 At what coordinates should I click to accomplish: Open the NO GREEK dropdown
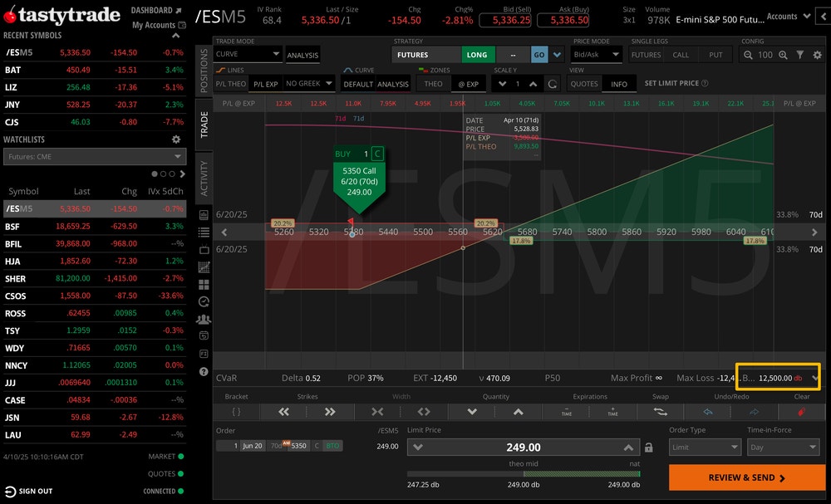pos(308,84)
